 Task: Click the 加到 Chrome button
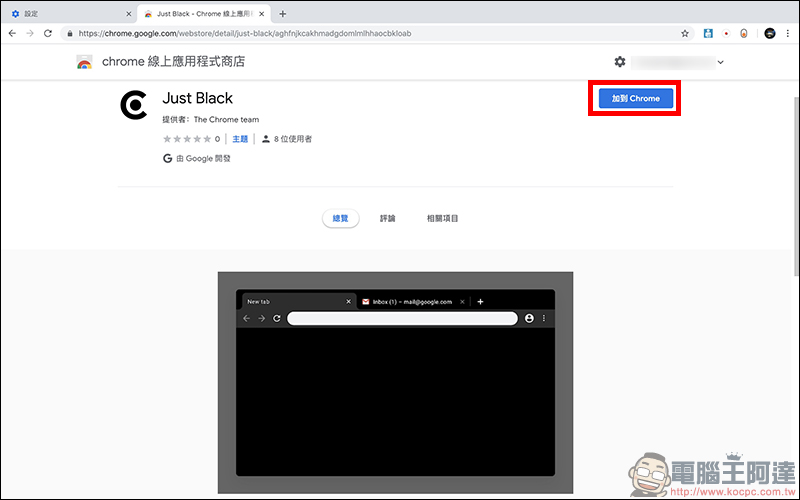(636, 98)
